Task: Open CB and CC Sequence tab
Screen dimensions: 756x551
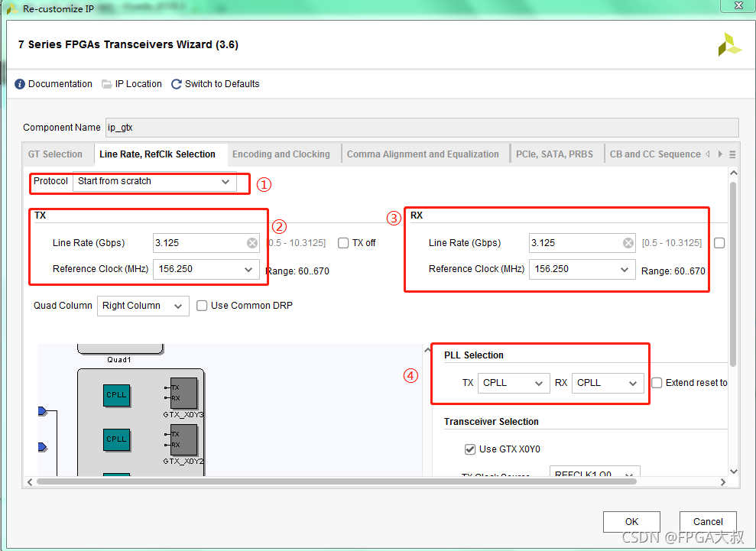Action: (x=655, y=154)
